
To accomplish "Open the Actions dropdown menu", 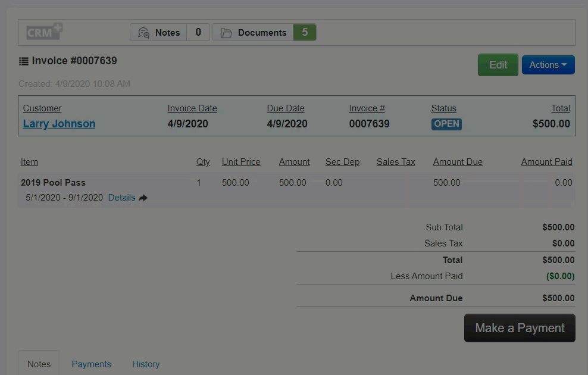I will pos(548,65).
